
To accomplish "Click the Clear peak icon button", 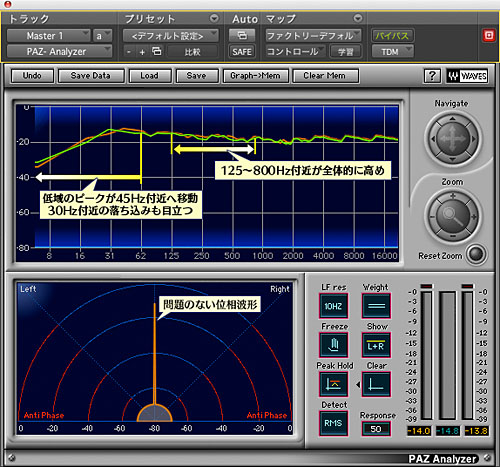I will click(x=376, y=384).
